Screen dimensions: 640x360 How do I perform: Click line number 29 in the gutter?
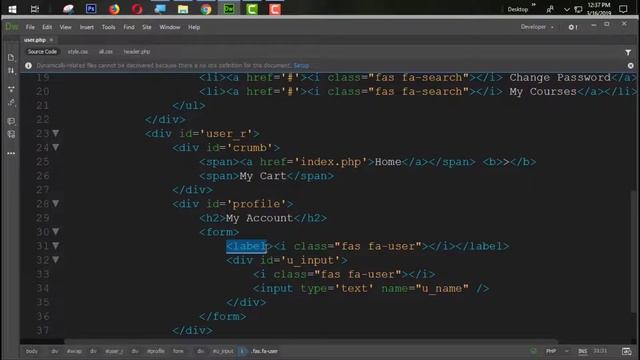42,218
